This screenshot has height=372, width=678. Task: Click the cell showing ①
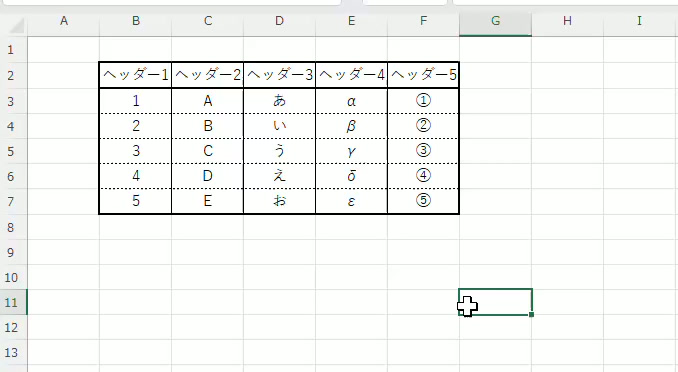click(423, 101)
